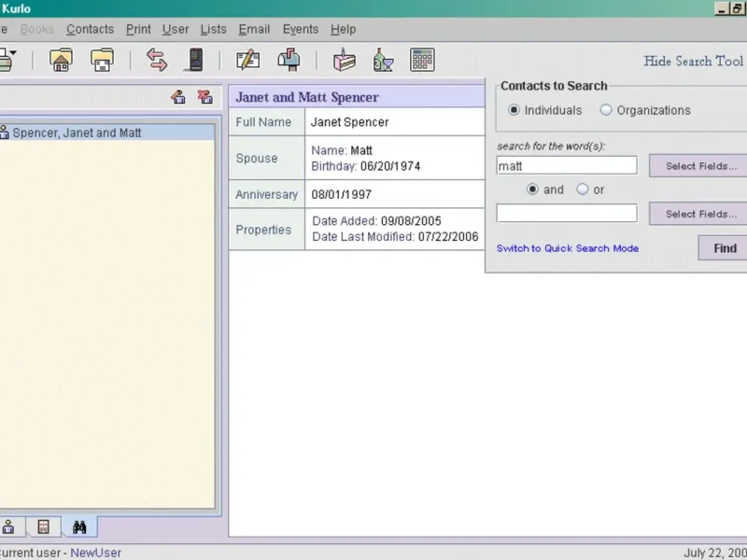Click the "search for the word(s):" label
The height and width of the screenshot is (560, 747).
(551, 146)
